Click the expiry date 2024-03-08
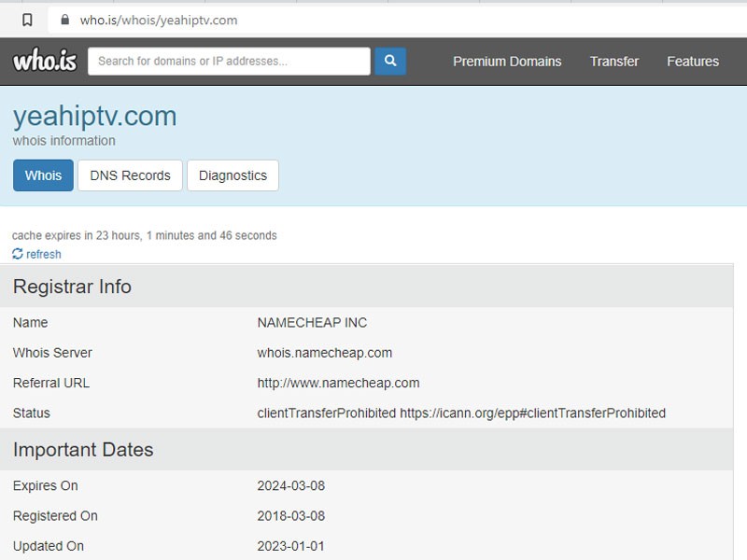The width and height of the screenshot is (747, 560). point(291,485)
